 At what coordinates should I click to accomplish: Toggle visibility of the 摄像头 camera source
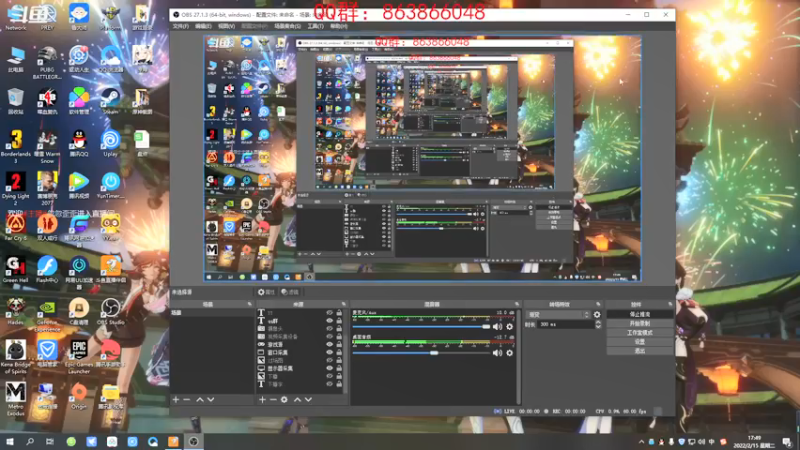point(330,329)
